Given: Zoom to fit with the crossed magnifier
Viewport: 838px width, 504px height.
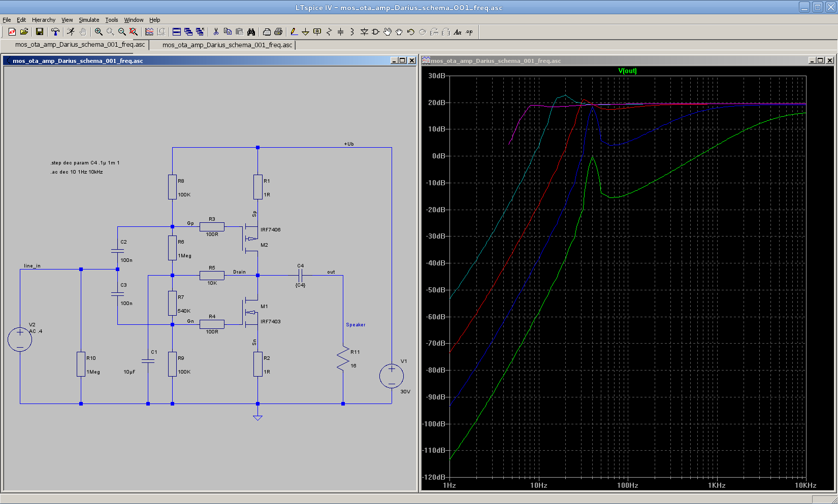Looking at the screenshot, I should coord(134,31).
